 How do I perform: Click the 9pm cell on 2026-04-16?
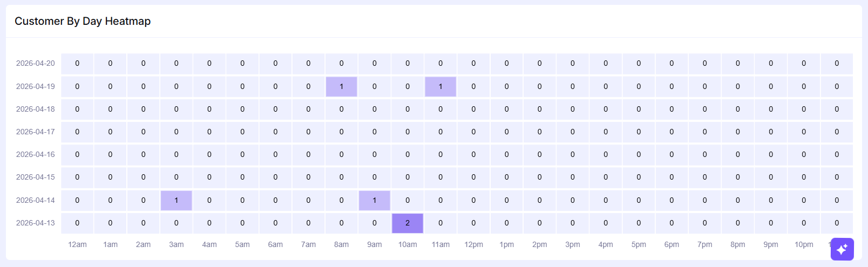tap(771, 155)
